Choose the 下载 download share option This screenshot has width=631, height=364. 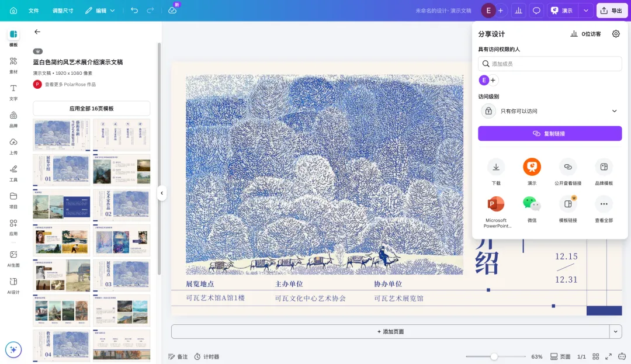496,172
